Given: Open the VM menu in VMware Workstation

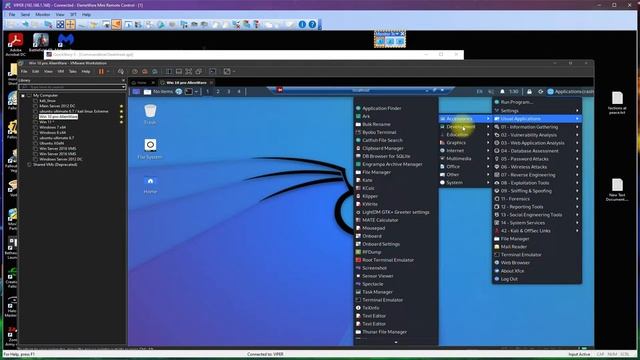Looking at the screenshot, I should coord(60,71).
